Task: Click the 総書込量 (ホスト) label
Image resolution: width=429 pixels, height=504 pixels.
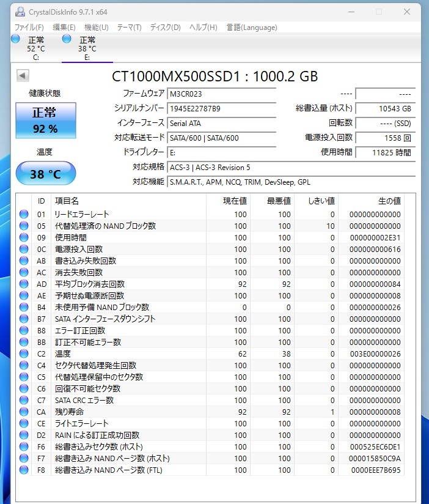Action: point(324,108)
